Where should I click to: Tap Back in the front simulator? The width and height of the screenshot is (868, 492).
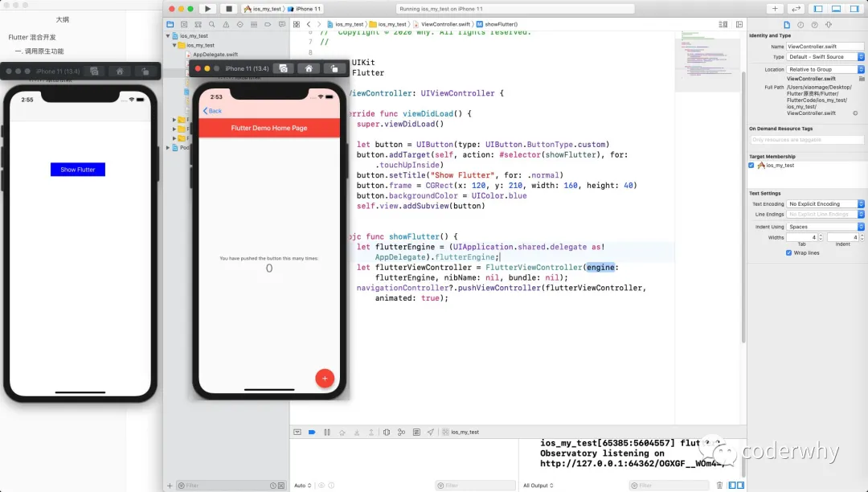(x=212, y=111)
